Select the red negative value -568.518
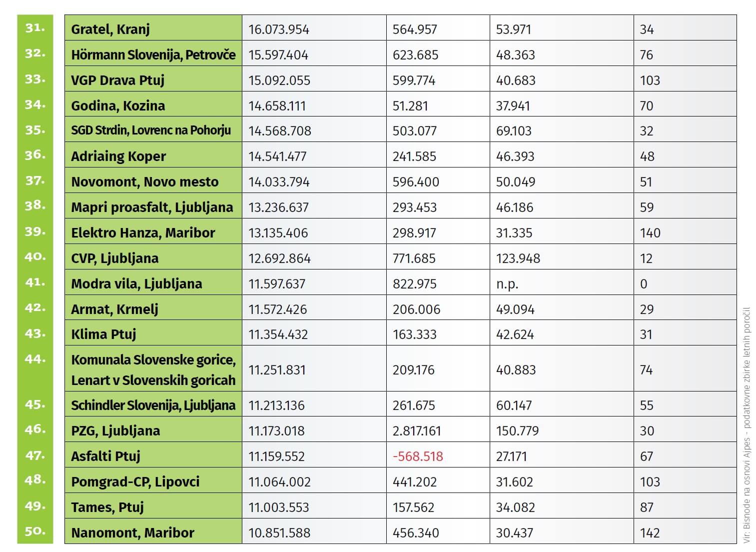The height and width of the screenshot is (552, 756). 418,456
